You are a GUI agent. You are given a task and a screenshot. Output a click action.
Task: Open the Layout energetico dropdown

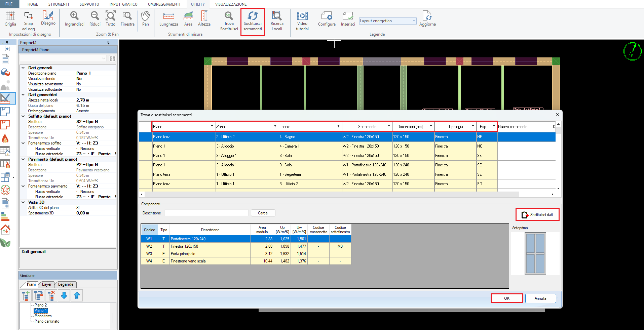pyautogui.click(x=414, y=21)
